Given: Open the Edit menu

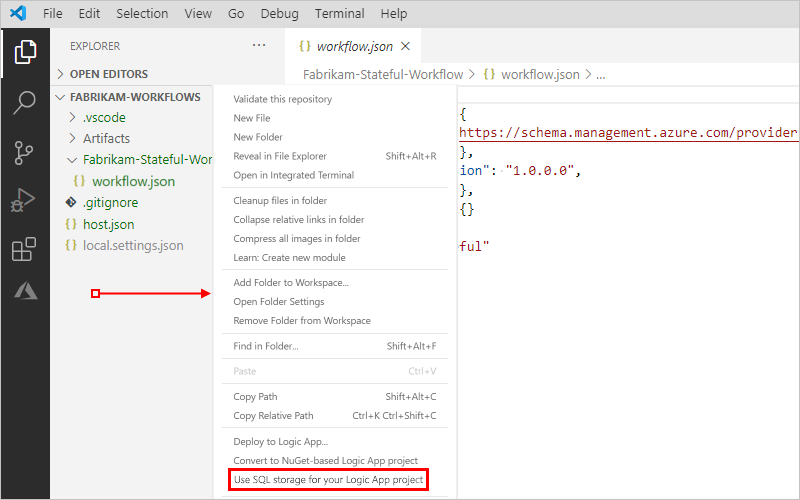Looking at the screenshot, I should point(89,14).
